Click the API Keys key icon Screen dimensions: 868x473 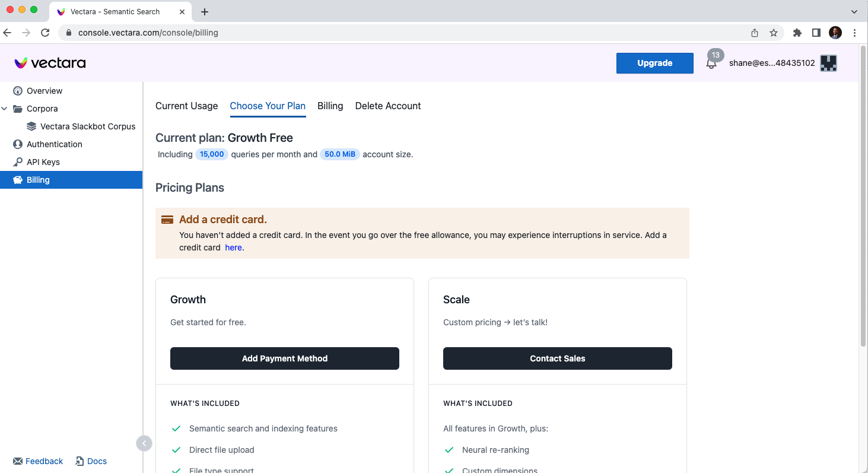tap(18, 161)
